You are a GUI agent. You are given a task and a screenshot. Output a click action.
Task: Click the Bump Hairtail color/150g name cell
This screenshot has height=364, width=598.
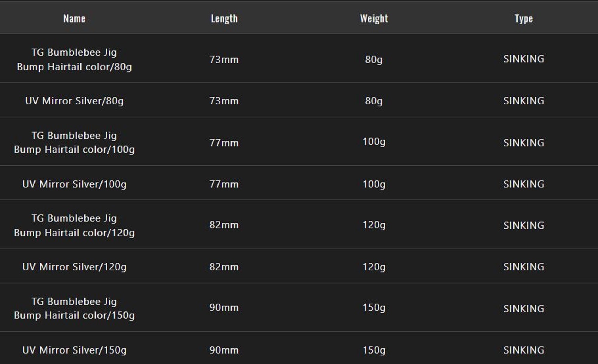74,308
